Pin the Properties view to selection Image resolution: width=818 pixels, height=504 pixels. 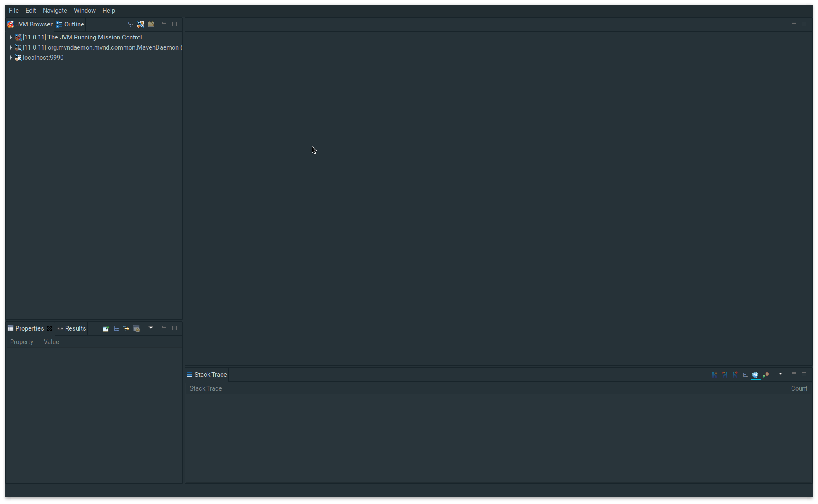(x=106, y=329)
